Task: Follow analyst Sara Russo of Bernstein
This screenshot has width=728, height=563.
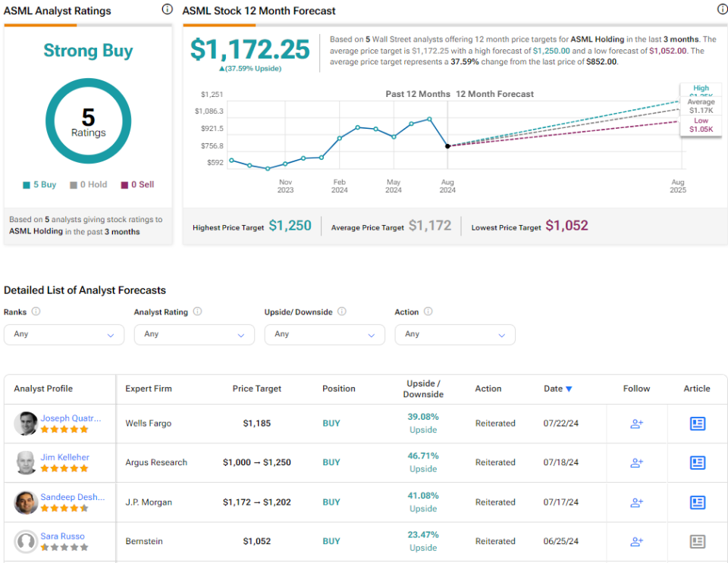Action: pos(636,541)
